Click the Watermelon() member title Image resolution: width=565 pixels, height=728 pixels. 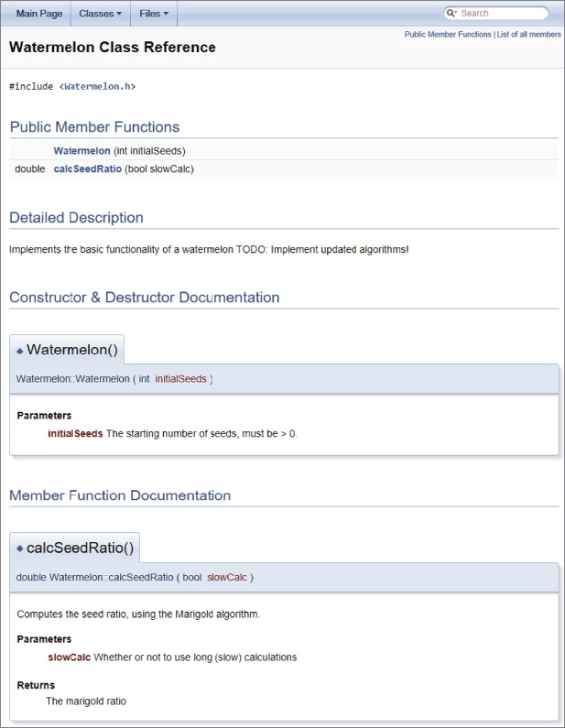pyautogui.click(x=72, y=350)
